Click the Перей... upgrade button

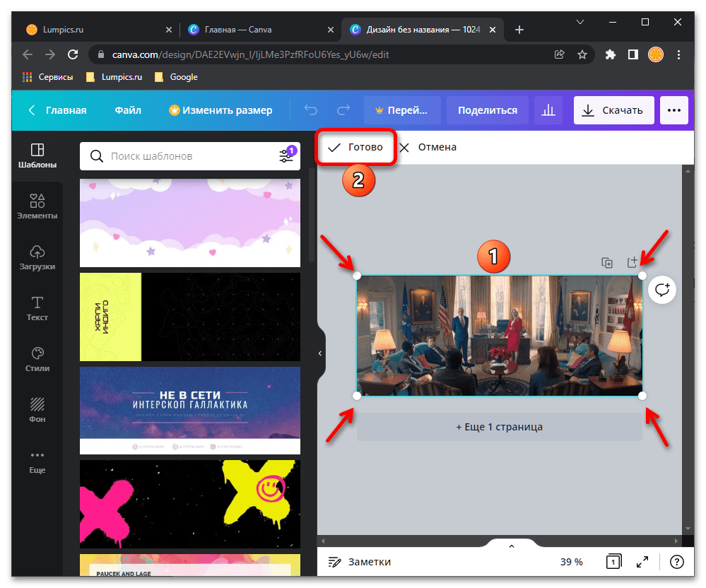[x=402, y=110]
